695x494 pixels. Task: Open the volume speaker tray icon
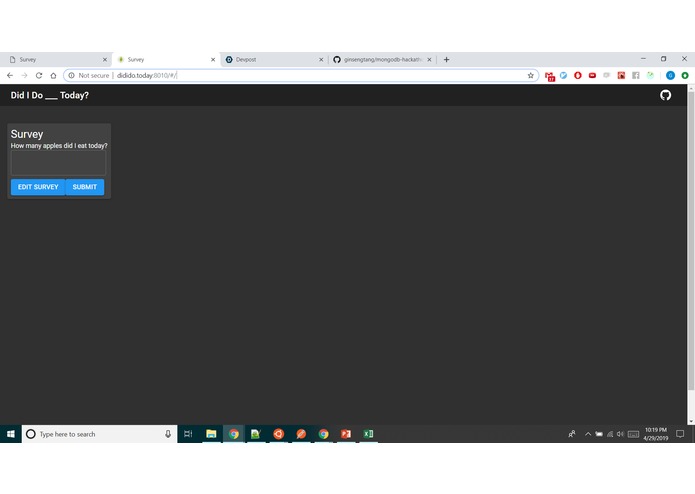[620, 434]
